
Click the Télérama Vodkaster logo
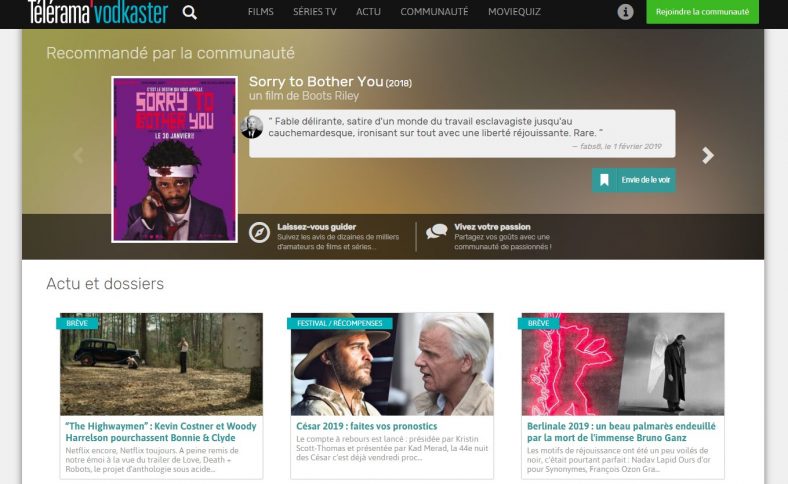tap(97, 12)
